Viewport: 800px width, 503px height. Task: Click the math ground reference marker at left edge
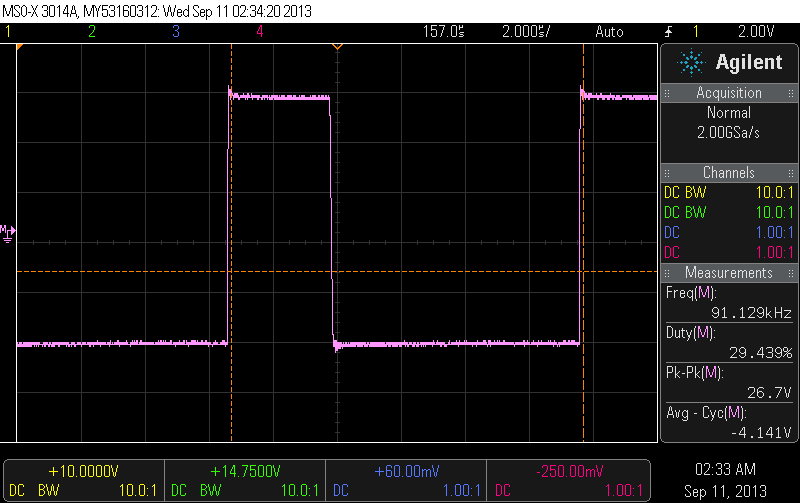(x=8, y=233)
